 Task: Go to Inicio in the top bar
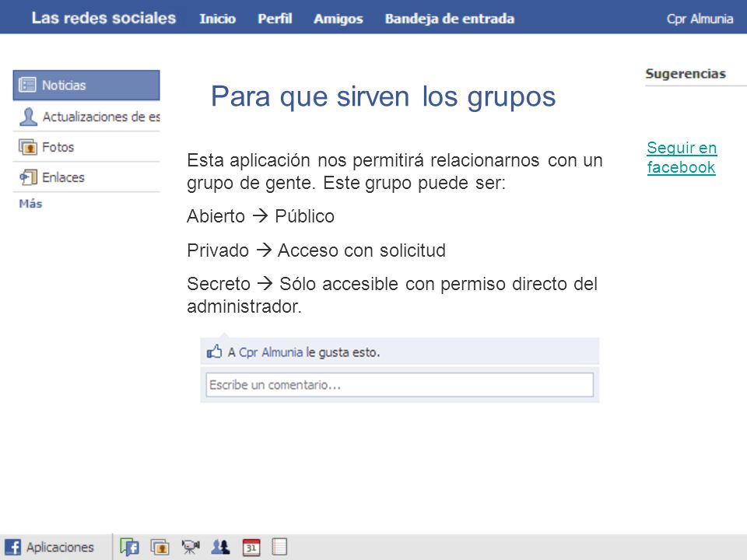click(x=217, y=19)
